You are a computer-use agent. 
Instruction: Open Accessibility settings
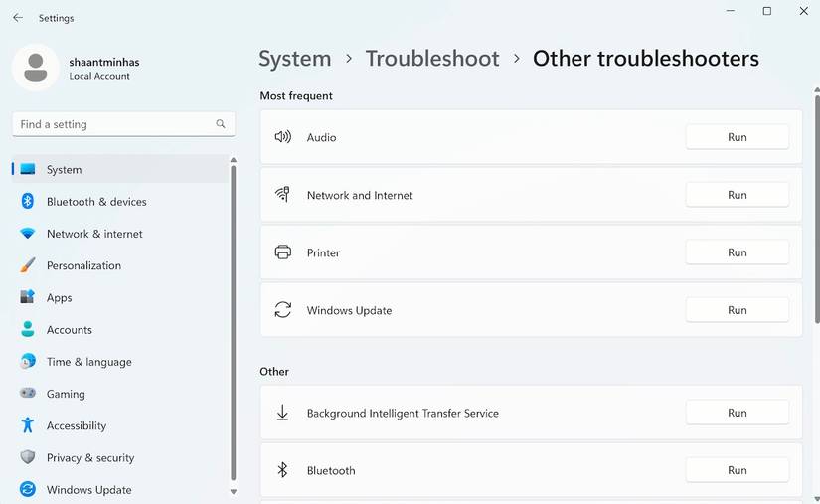coord(121,425)
